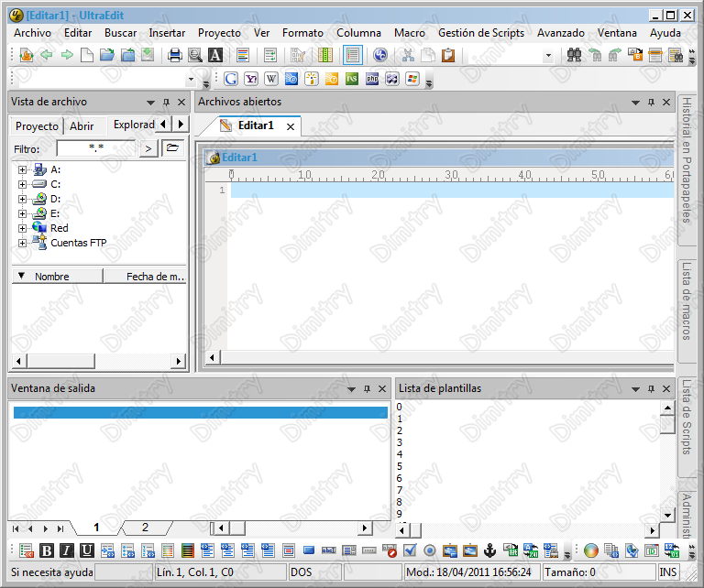This screenshot has width=704, height=588.
Task: Click the folder browse icon beside Filtro
Action: click(x=172, y=147)
